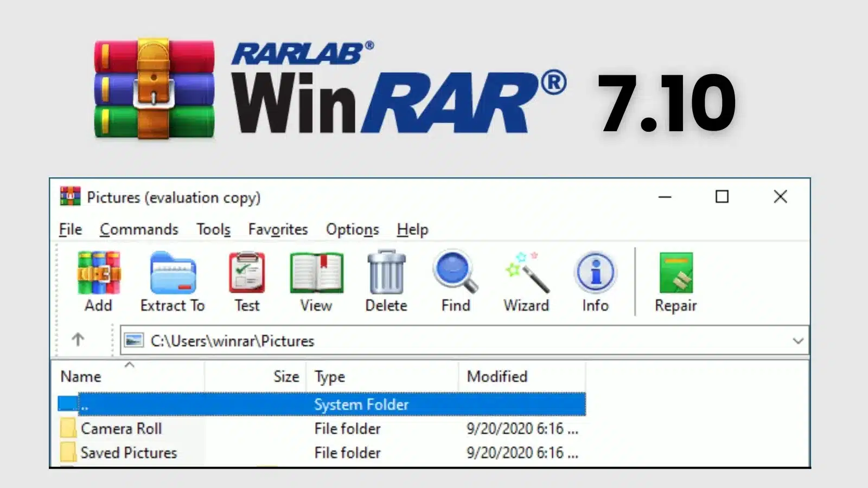Viewport: 868px width, 488px height.
Task: Open the Help menu
Action: (412, 229)
